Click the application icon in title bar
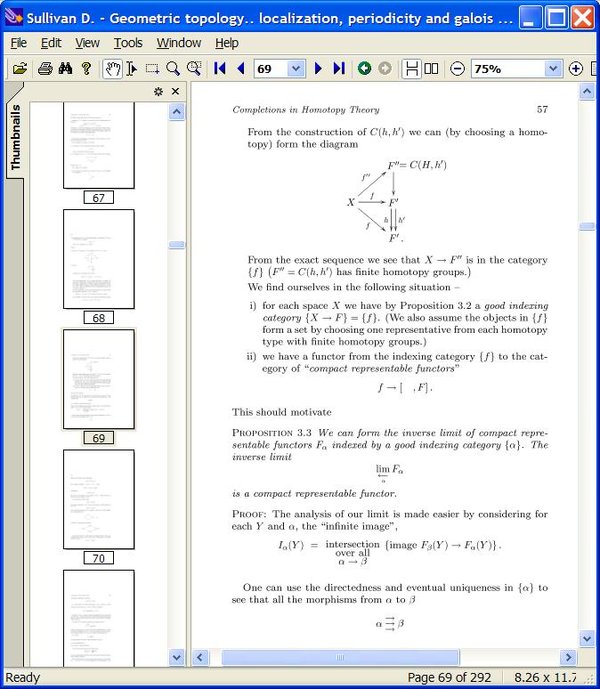Viewport: 600px width, 689px height. pos(13,18)
